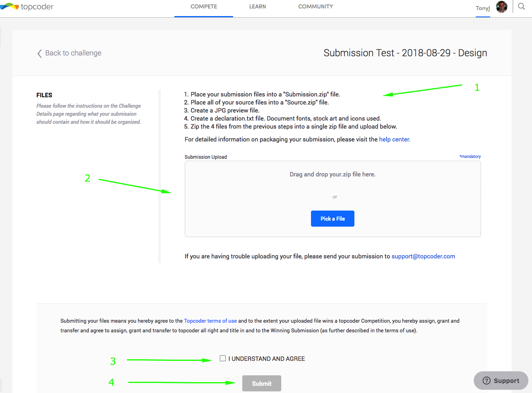Image resolution: width=532 pixels, height=393 pixels.
Task: Click step 1 Submission.zip instruction text
Action: tap(262, 94)
